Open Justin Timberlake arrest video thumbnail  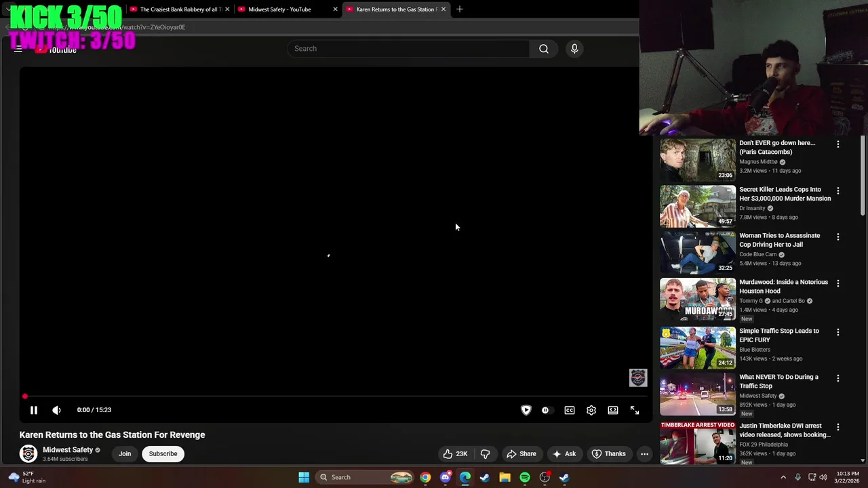point(698,443)
